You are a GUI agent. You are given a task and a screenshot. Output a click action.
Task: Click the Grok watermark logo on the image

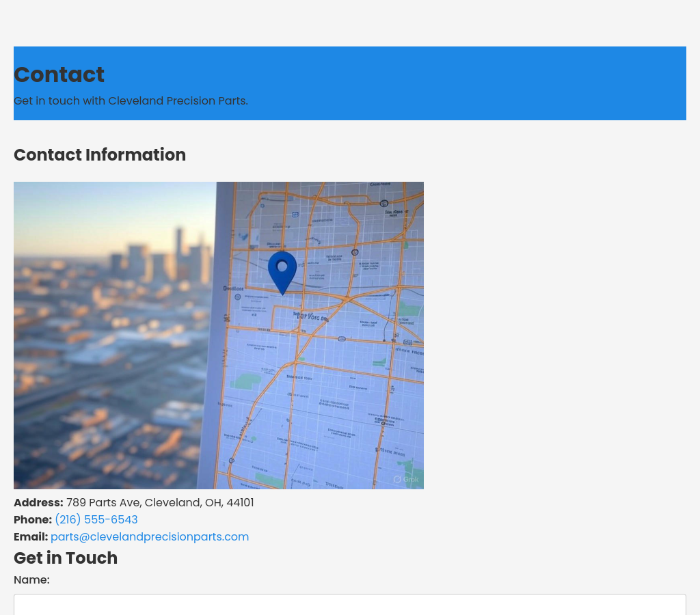406,479
